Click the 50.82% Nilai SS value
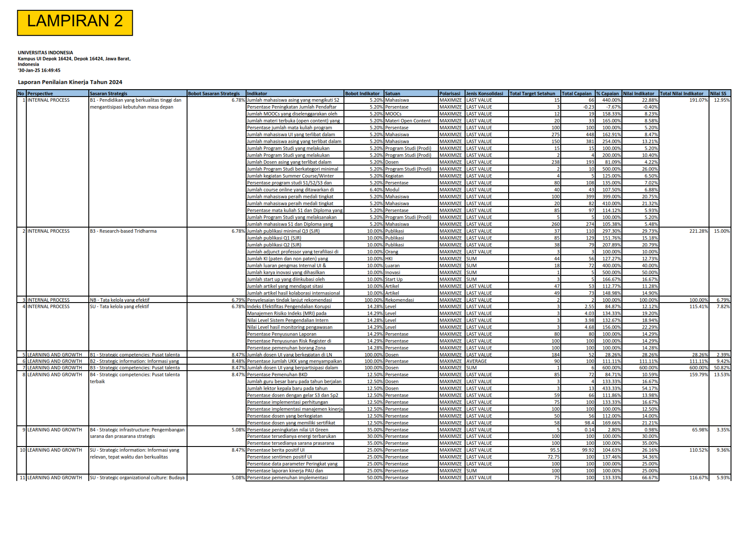 tap(722, 368)
